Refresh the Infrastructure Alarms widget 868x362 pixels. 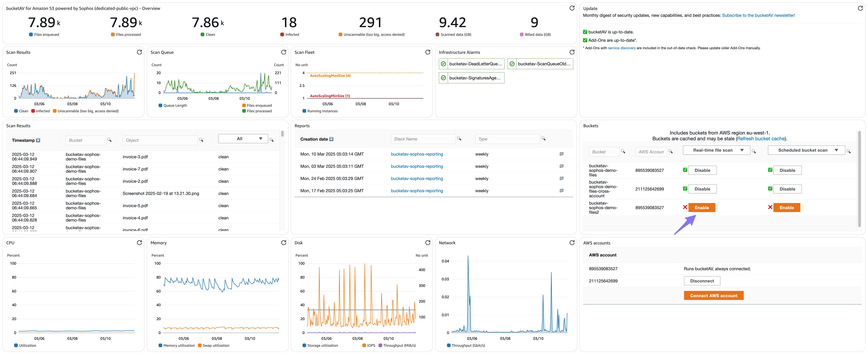pyautogui.click(x=572, y=52)
